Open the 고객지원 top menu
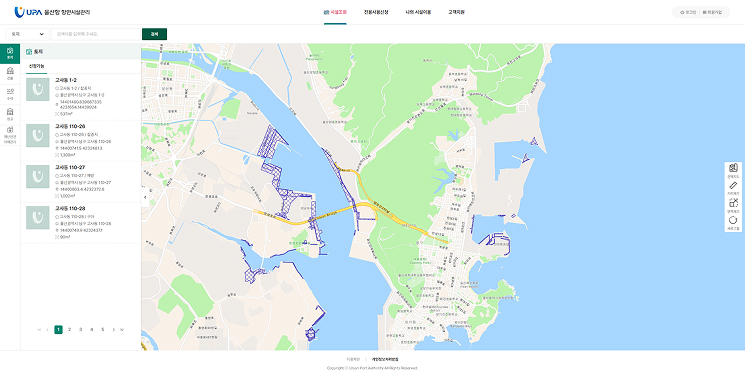Image resolution: width=745 pixels, height=370 pixels. point(456,12)
